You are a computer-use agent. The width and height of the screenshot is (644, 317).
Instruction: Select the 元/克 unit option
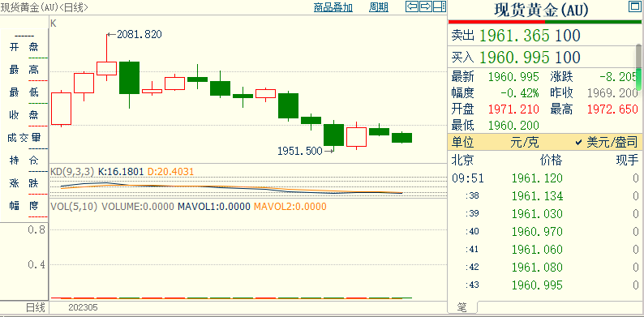click(x=525, y=143)
